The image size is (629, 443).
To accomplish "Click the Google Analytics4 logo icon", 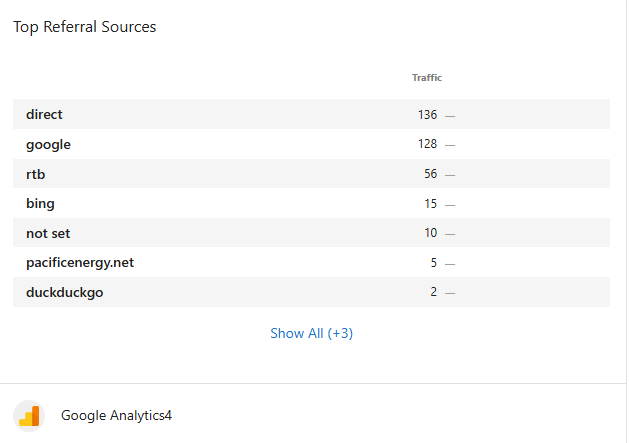I will (x=28, y=415).
